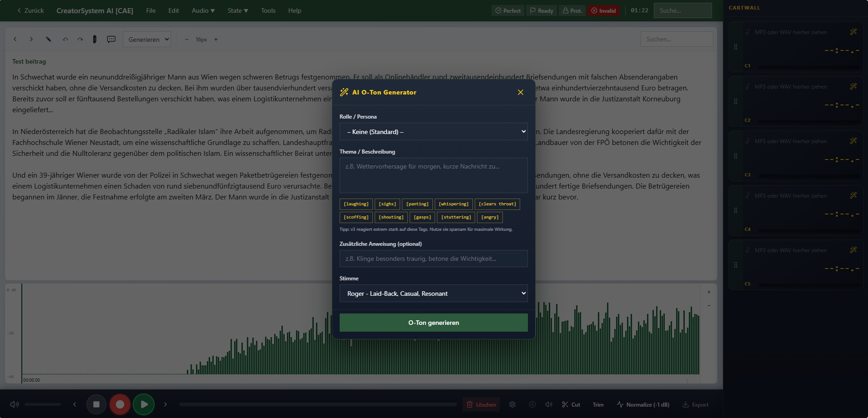The width and height of the screenshot is (868, 418).
Task: Click the Thema / Beschreibung text field
Action: pos(433,175)
